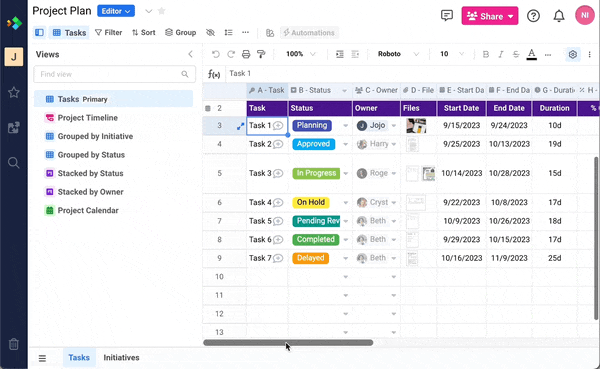600x369 pixels.
Task: Open the file thumbnail for Task 1
Action: pos(416,126)
